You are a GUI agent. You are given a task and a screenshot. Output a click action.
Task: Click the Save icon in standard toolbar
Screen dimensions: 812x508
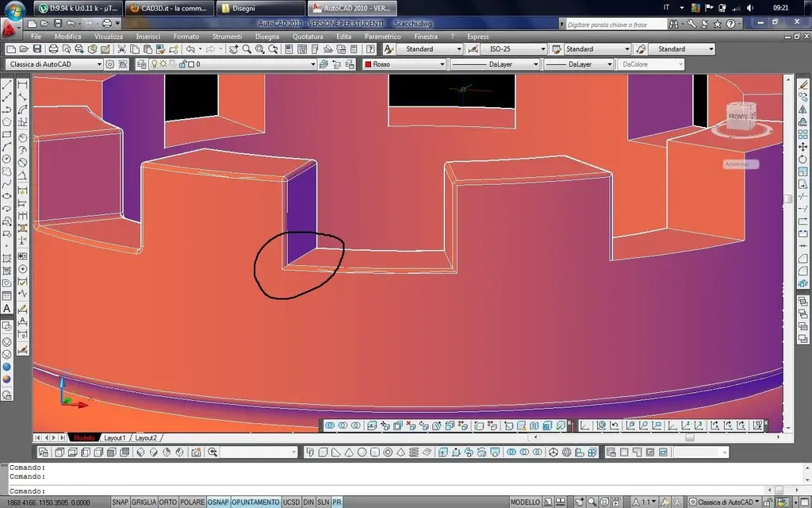point(36,48)
